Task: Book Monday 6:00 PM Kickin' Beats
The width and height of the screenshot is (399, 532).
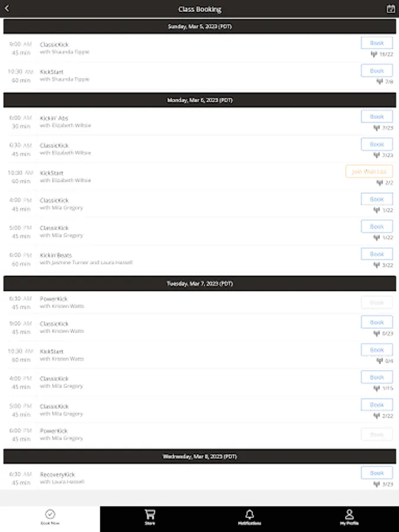Action: point(377,254)
